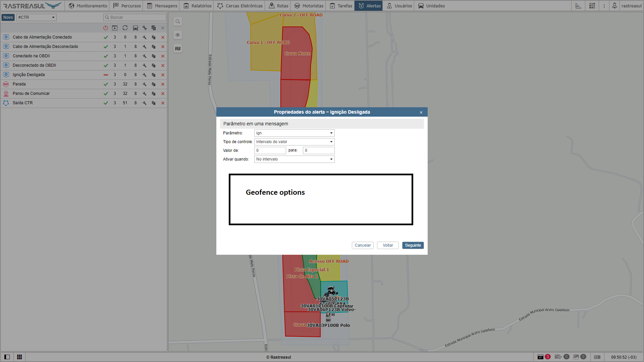Click the map search magnifier icon
The width and height of the screenshot is (644, 362).
(x=178, y=21)
